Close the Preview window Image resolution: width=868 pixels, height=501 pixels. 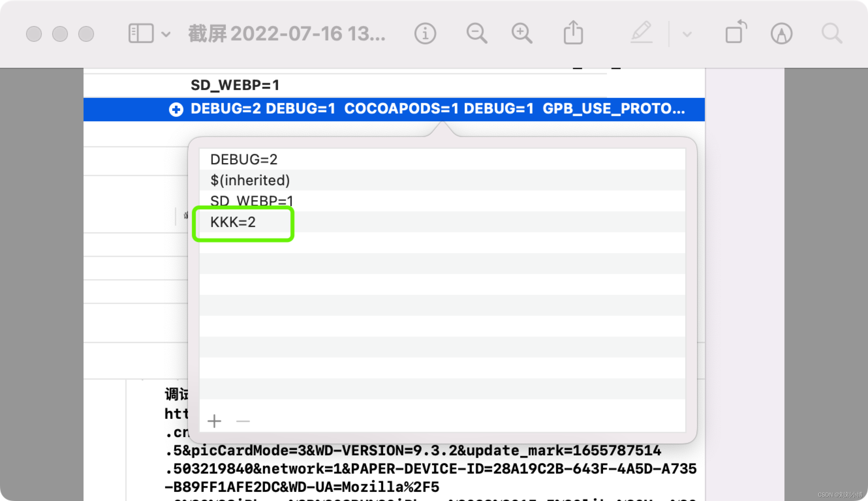[34, 34]
